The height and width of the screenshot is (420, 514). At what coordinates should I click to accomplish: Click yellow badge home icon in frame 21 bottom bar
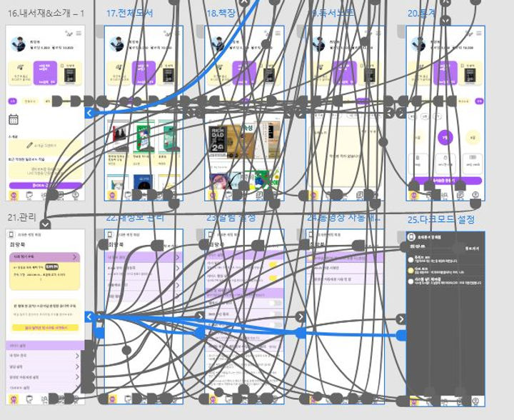tap(14, 399)
